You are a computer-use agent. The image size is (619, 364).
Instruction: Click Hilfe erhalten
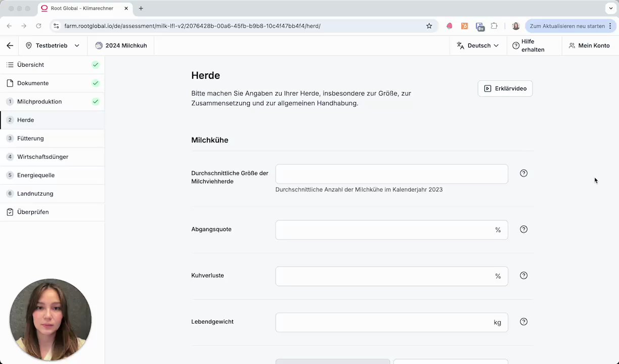(x=528, y=45)
